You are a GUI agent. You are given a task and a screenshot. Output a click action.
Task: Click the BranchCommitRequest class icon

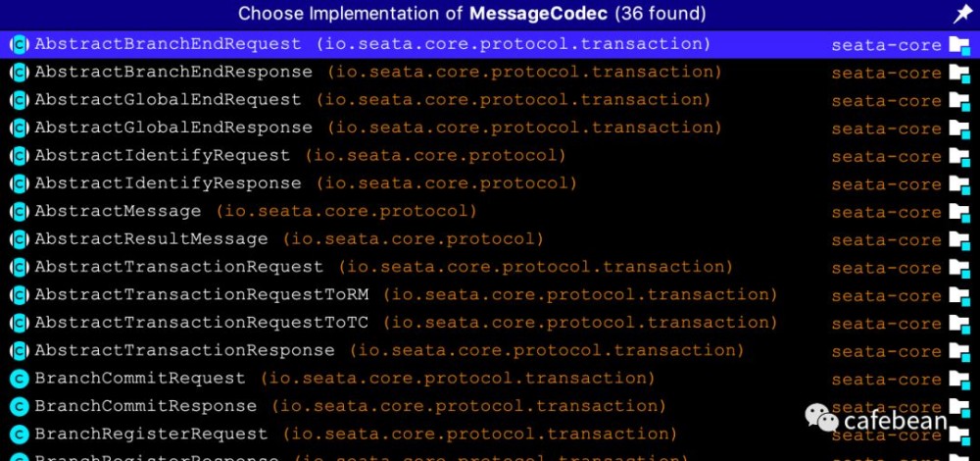pyautogui.click(x=19, y=379)
